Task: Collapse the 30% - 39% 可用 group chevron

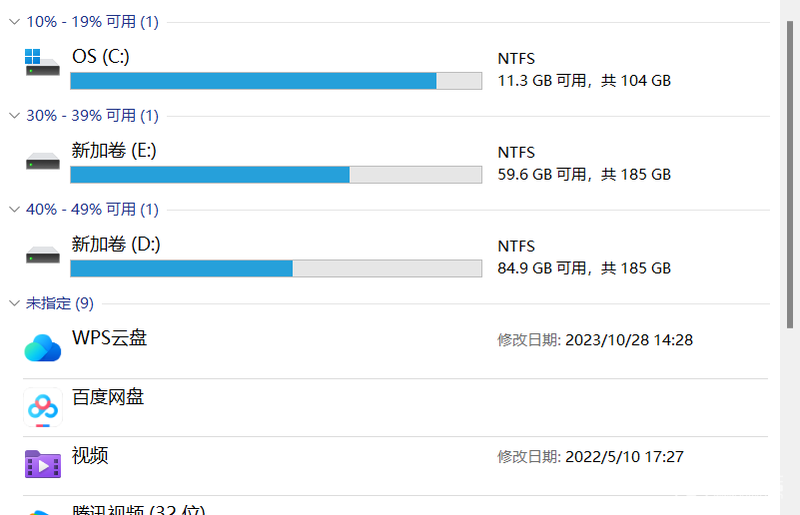Action: pyautogui.click(x=14, y=116)
